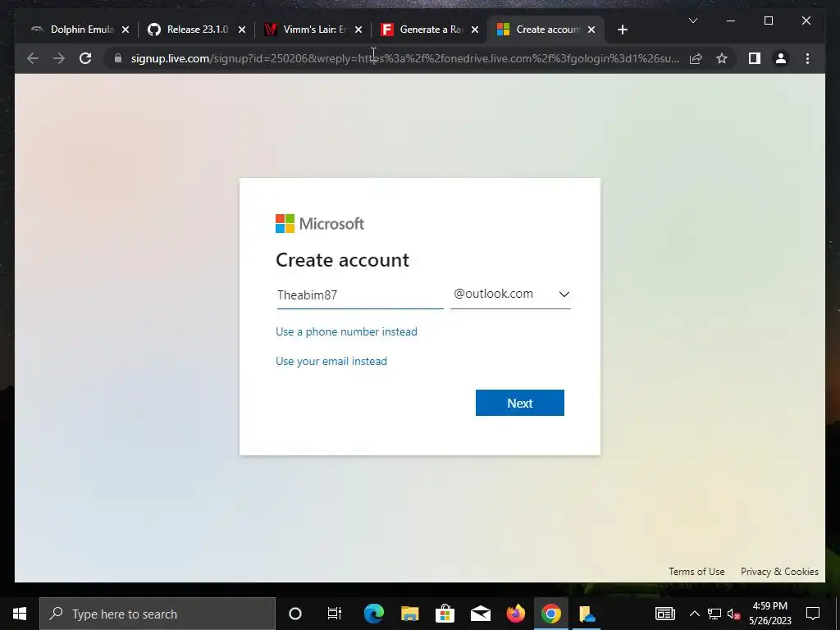Show hidden system tray icons
840x630 pixels.
tap(694, 614)
